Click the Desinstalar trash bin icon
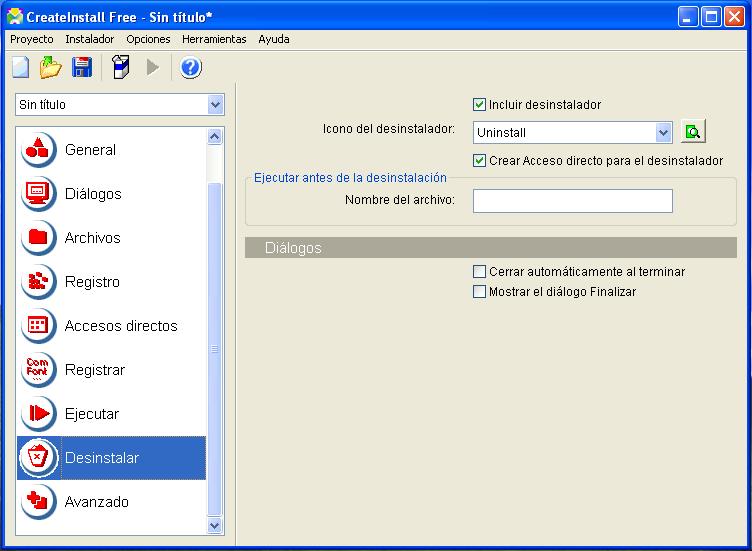The image size is (752, 551). coord(38,457)
